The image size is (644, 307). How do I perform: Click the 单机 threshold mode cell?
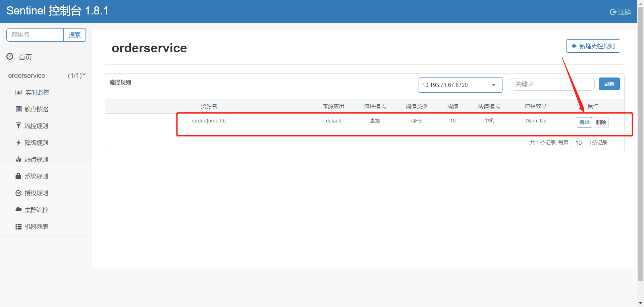pos(489,121)
